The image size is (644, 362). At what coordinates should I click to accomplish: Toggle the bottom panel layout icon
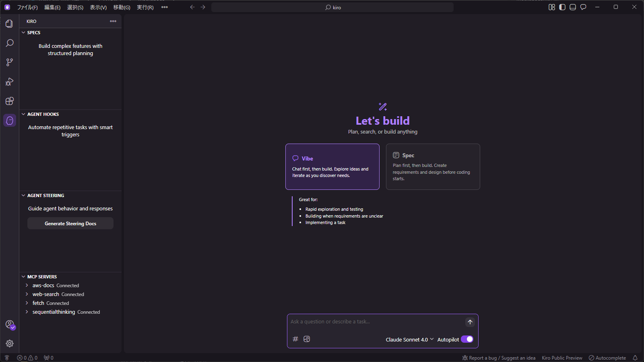click(x=573, y=7)
